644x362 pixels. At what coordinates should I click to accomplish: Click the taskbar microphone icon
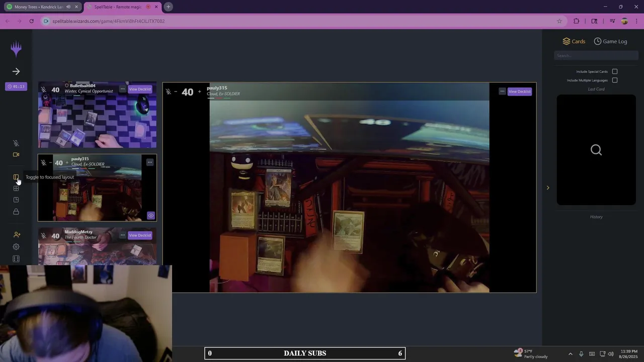[x=581, y=354]
